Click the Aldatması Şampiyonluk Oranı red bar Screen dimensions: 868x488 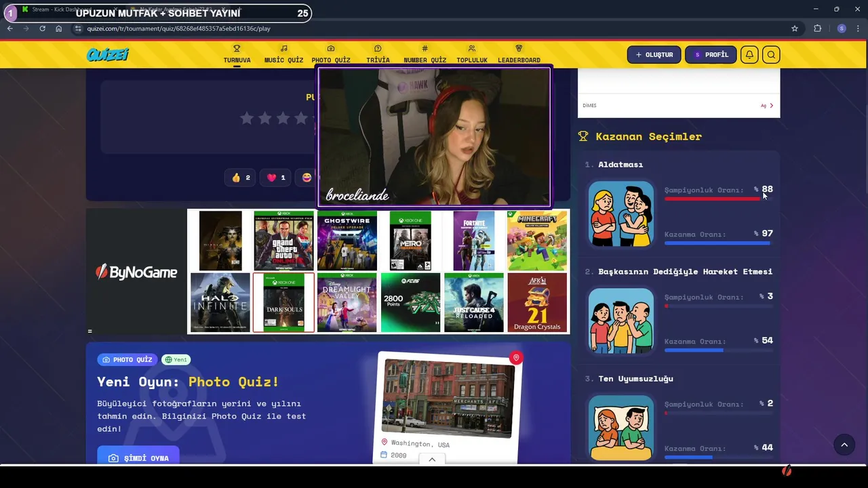tap(718, 199)
